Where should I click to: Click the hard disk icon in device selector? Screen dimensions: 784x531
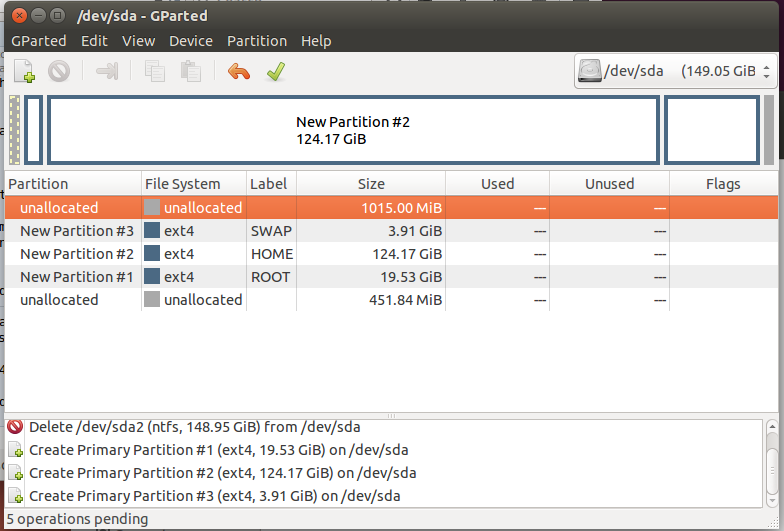tap(590, 71)
